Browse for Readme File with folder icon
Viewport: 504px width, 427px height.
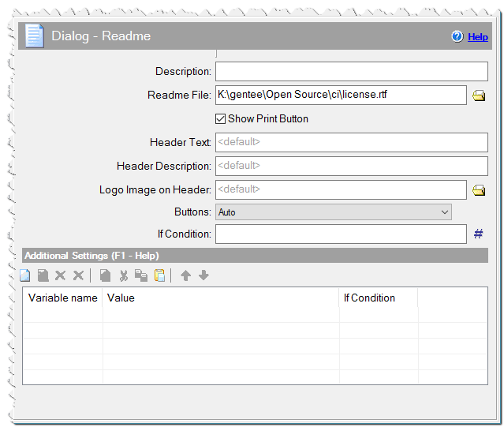click(x=479, y=96)
